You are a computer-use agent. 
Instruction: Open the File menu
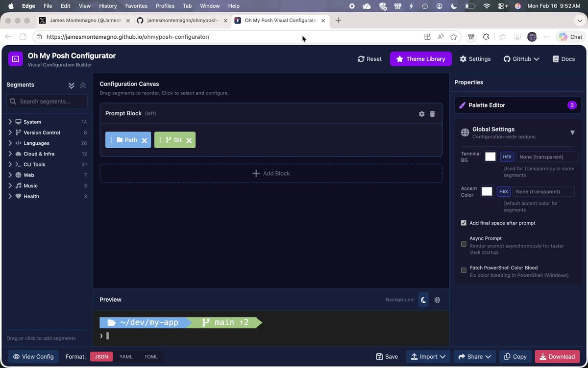coord(48,6)
